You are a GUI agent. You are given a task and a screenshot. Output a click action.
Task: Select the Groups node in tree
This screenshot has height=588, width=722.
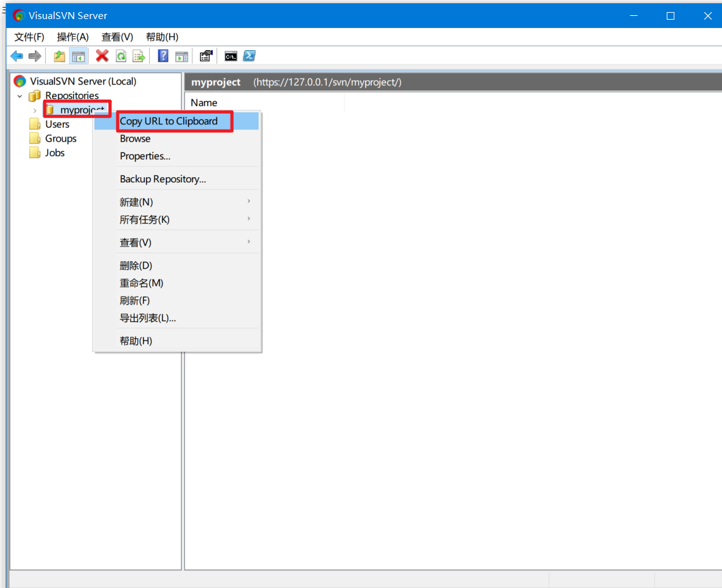coord(61,138)
